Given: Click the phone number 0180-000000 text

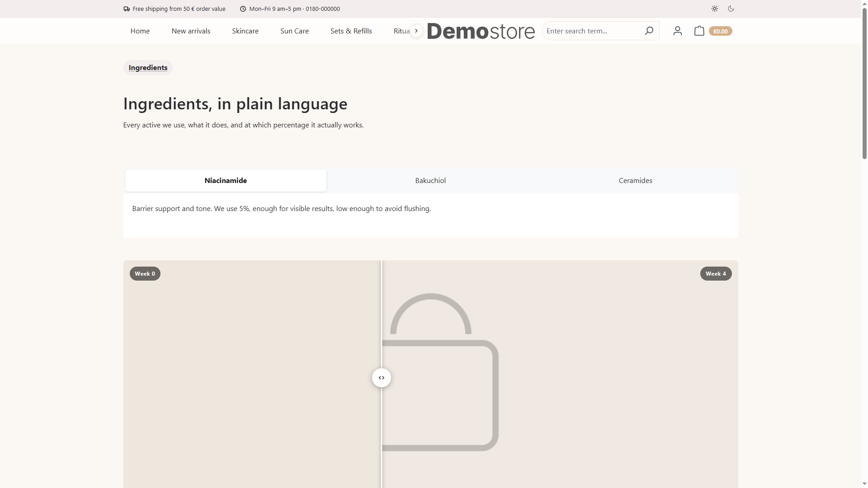Looking at the screenshot, I should tap(323, 9).
